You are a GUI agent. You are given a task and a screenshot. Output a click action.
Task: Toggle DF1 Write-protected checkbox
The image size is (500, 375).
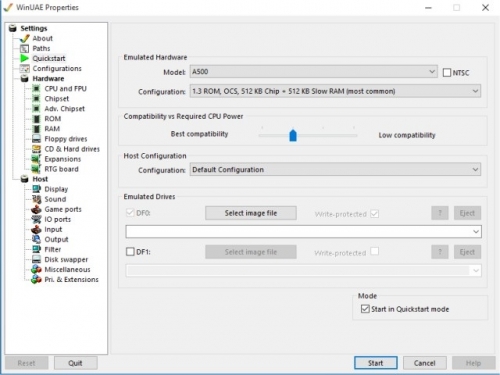coord(375,251)
